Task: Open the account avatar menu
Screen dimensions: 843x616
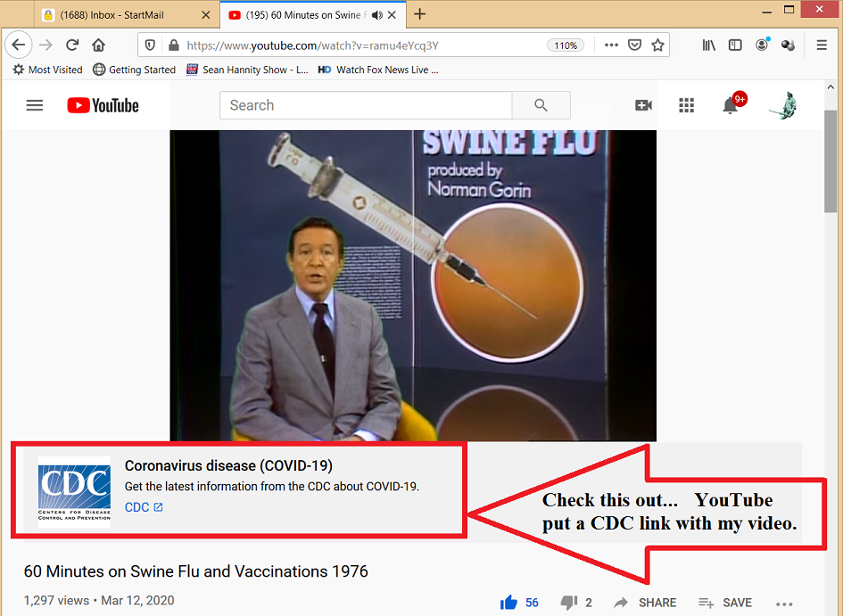Action: coord(784,105)
